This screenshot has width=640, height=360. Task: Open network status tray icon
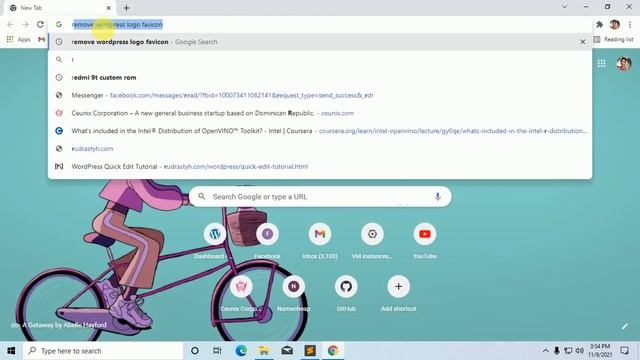pos(568,351)
